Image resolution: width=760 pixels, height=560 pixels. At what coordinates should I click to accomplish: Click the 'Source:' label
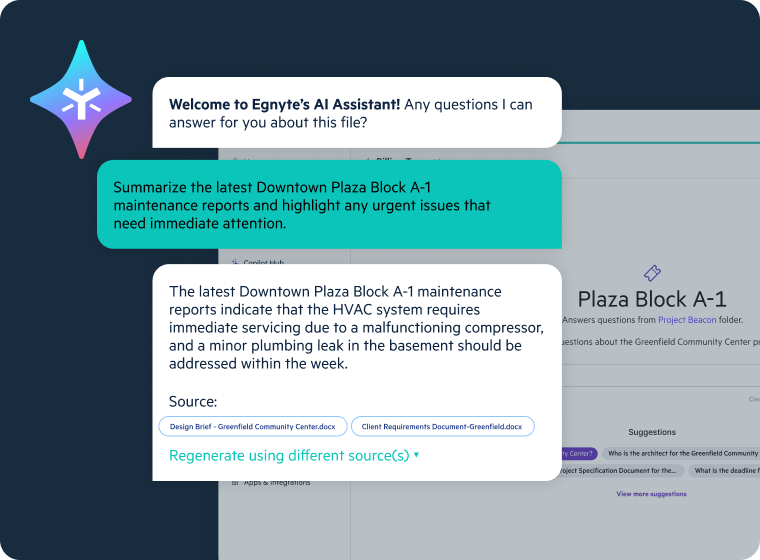pyautogui.click(x=193, y=401)
